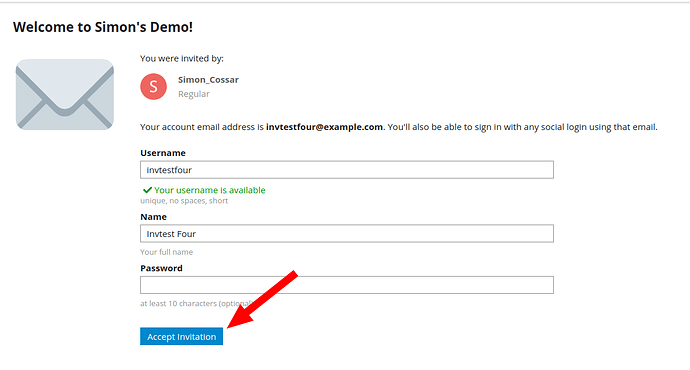Click into the empty Password field
The height and width of the screenshot is (370, 690).
[347, 285]
